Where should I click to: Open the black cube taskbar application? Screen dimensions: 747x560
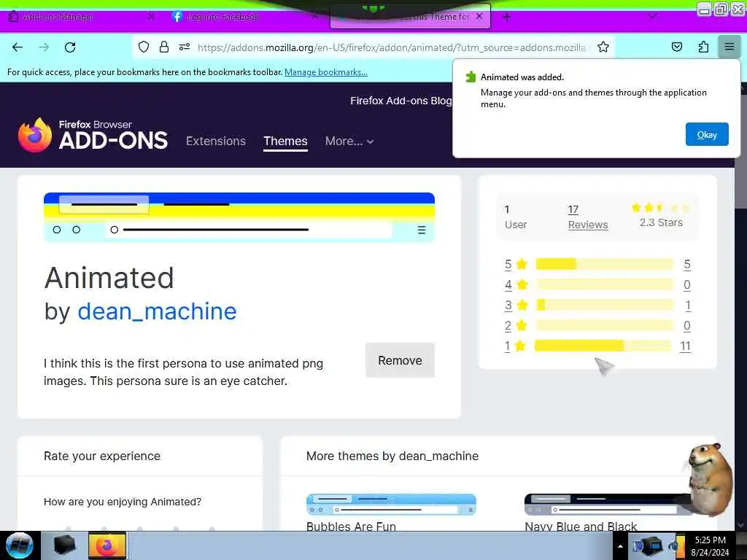coord(64,545)
